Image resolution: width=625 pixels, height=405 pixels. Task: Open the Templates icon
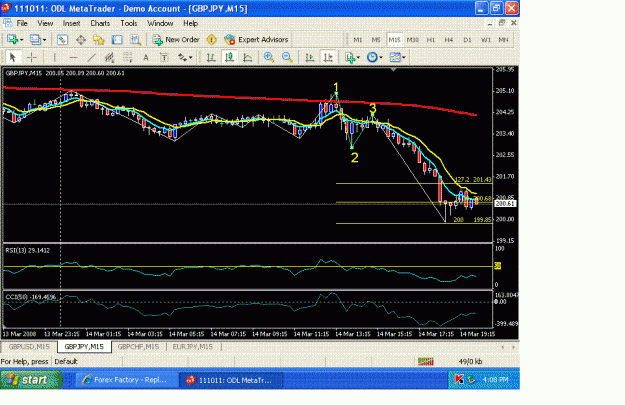[395, 57]
